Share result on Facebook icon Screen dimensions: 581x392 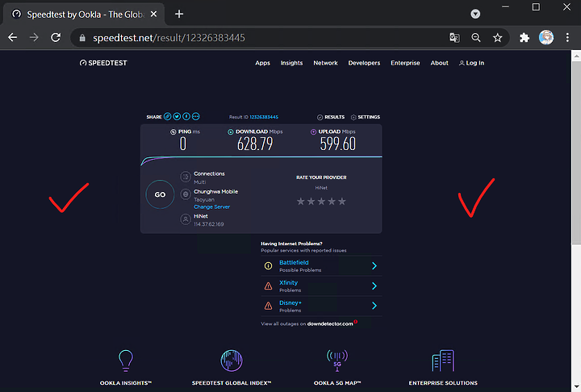pyautogui.click(x=186, y=116)
